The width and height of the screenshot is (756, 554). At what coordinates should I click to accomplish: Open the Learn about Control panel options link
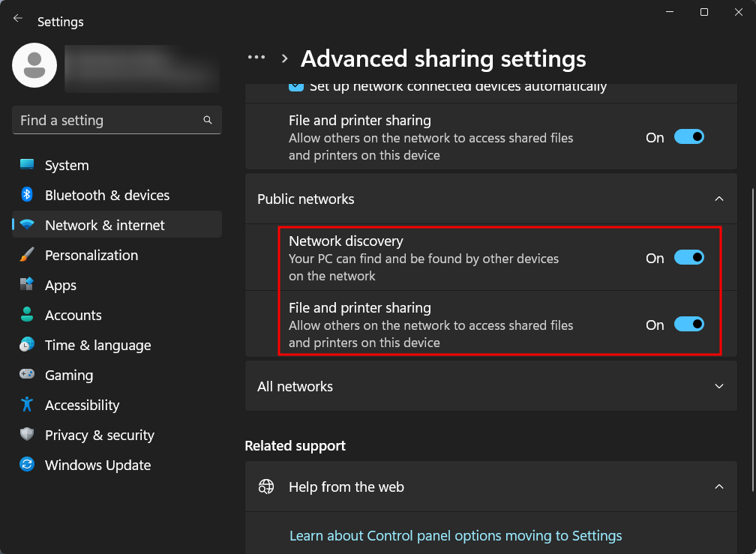click(x=455, y=535)
